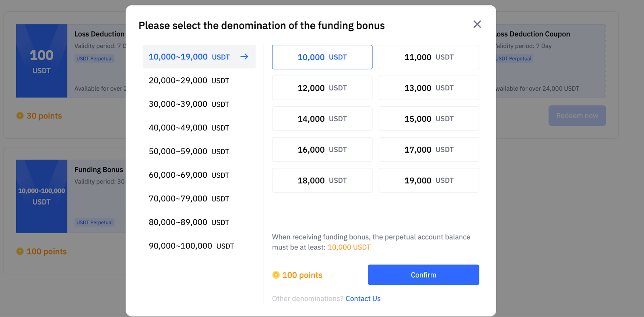Pick the 15,000 USDT denomination

click(429, 119)
